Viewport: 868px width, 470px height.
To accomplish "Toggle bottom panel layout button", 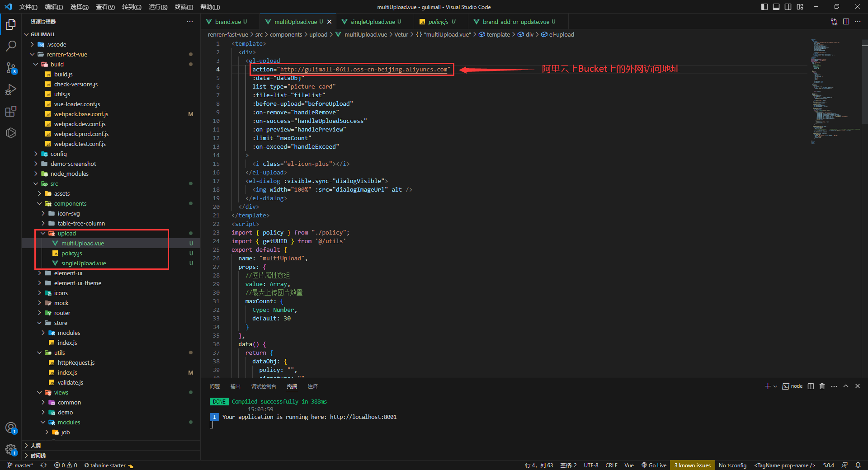I will tap(776, 7).
